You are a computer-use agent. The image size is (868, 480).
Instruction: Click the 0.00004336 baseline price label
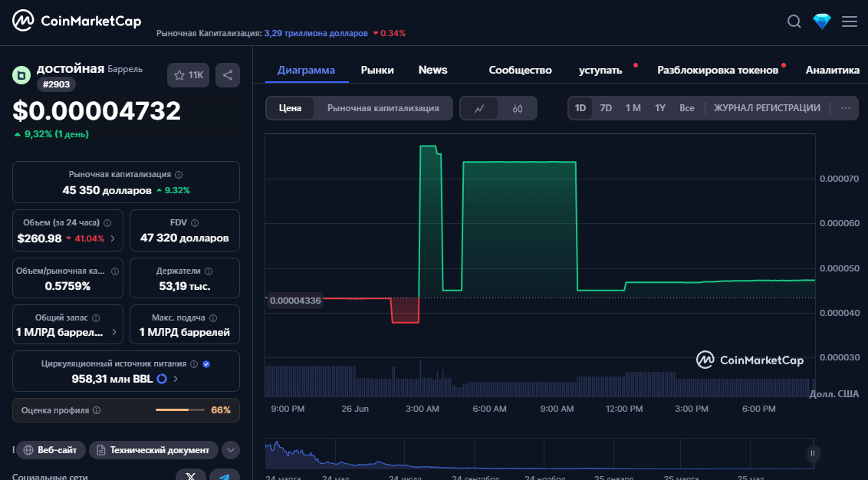point(295,301)
